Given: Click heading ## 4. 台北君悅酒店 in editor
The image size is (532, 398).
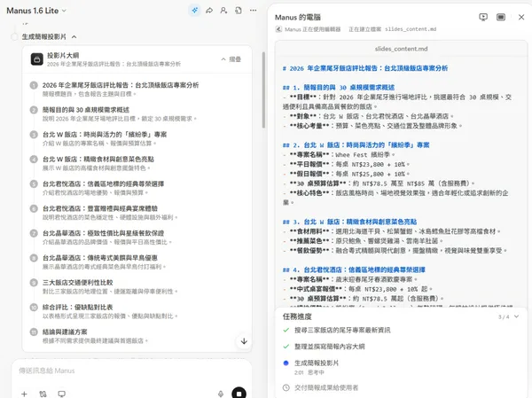Looking at the screenshot, I should 354,269.
